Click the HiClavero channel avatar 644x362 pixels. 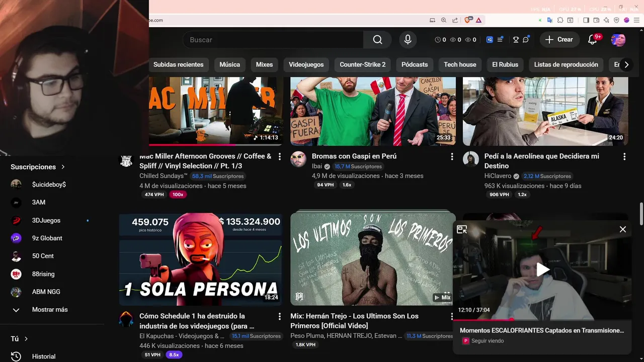point(470,159)
